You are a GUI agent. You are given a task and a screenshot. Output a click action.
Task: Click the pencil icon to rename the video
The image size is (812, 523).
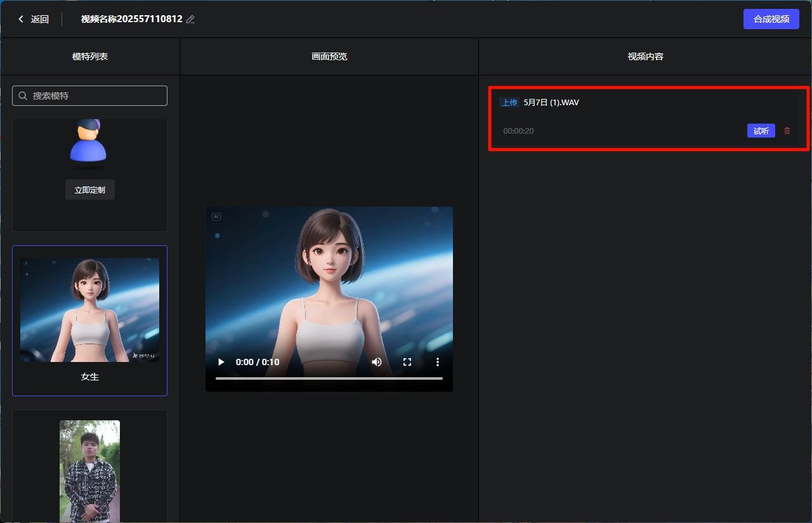click(x=190, y=19)
